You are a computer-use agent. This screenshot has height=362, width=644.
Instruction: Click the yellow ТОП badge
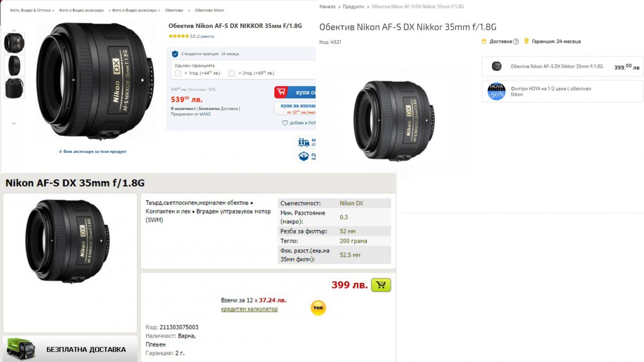tap(318, 307)
